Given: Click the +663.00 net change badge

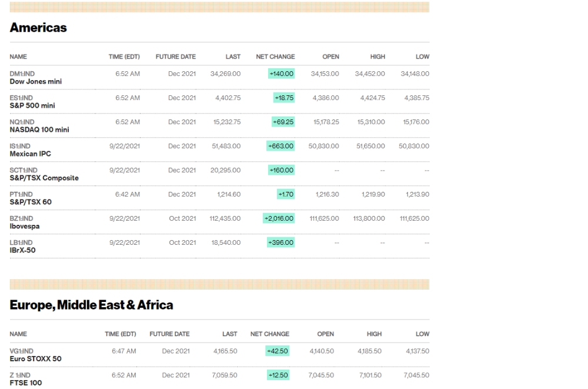Looking at the screenshot, I should 280,146.
